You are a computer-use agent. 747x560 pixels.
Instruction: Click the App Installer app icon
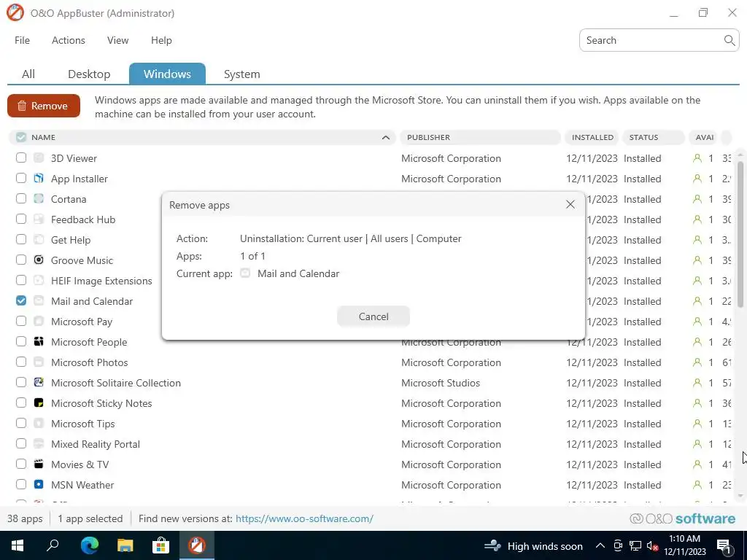(x=39, y=179)
